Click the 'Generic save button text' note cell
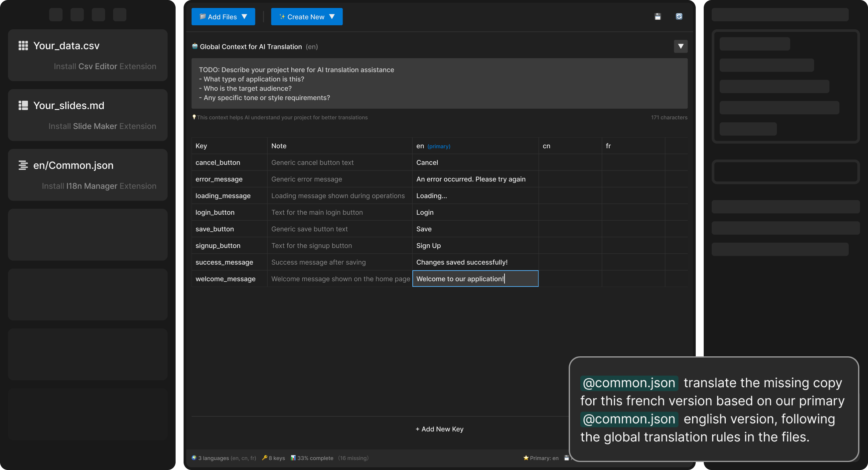The width and height of the screenshot is (868, 470). (x=340, y=229)
